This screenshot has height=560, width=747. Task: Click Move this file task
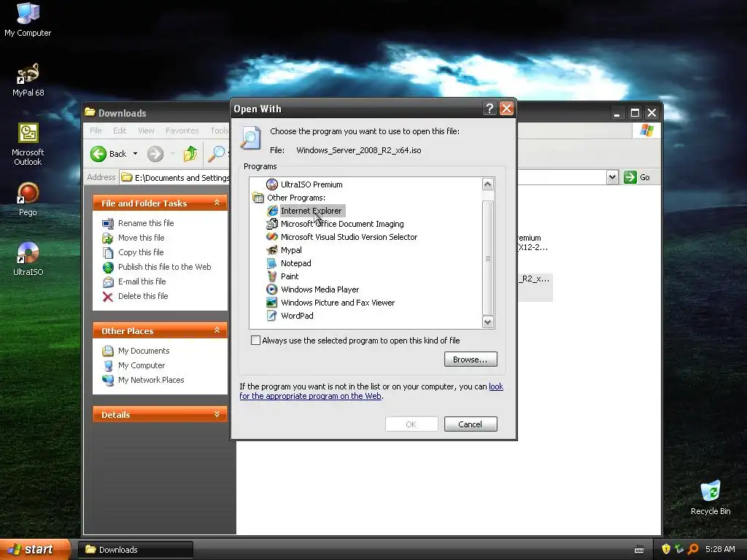[133, 238]
